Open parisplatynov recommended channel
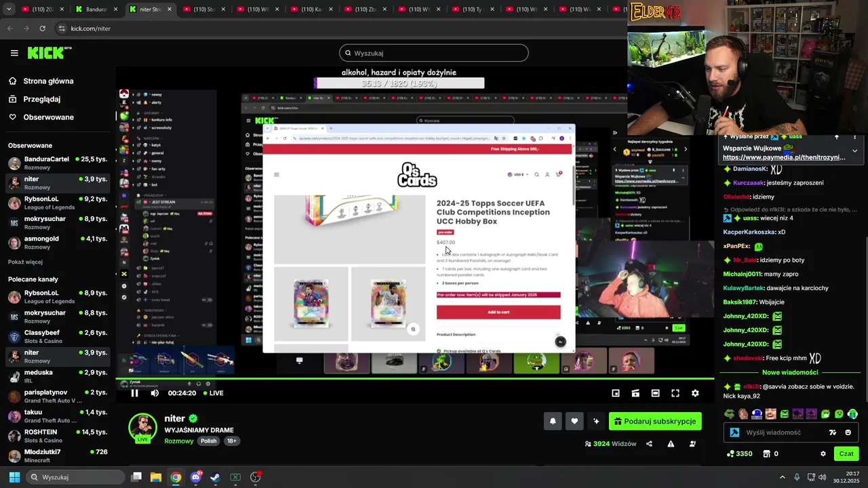The image size is (868, 488). [58, 396]
